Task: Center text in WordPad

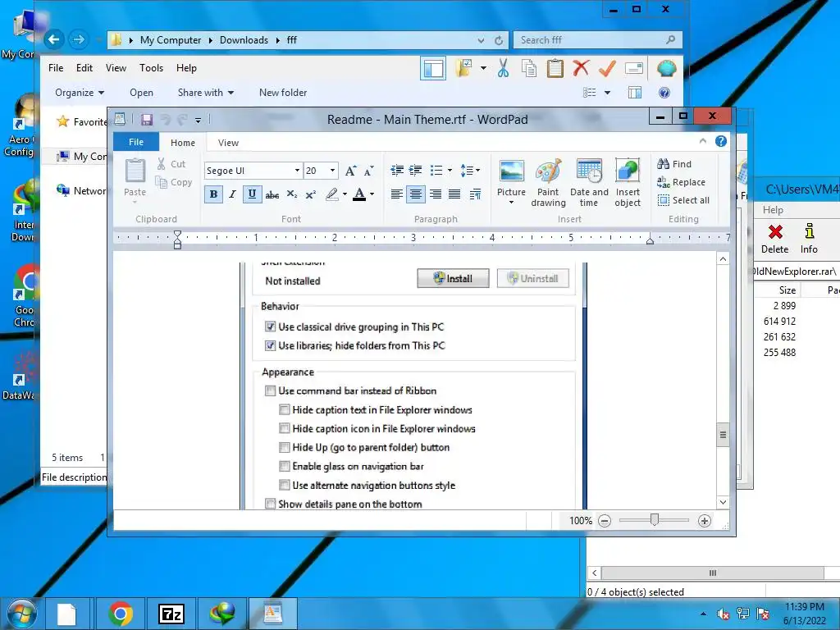Action: click(416, 194)
